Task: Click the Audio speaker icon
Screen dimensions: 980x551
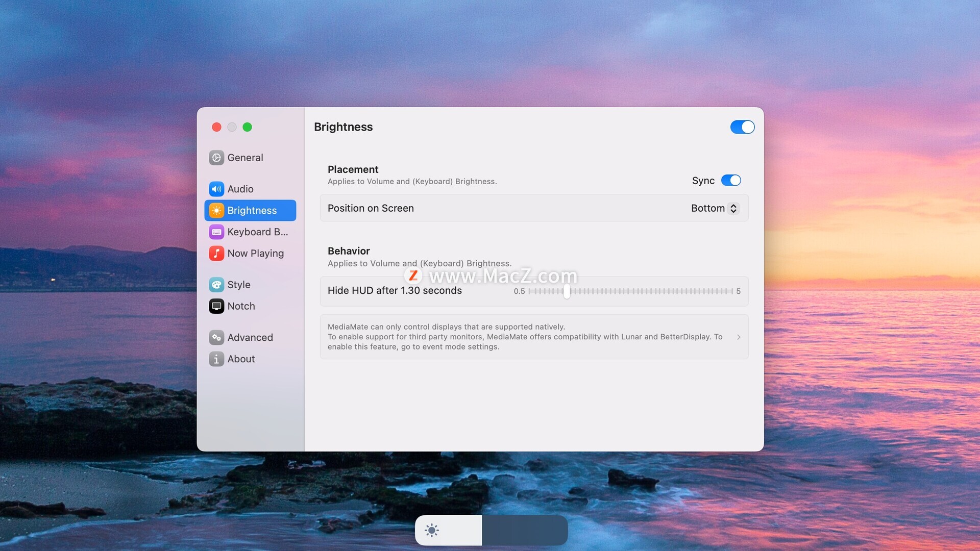Action: (216, 189)
